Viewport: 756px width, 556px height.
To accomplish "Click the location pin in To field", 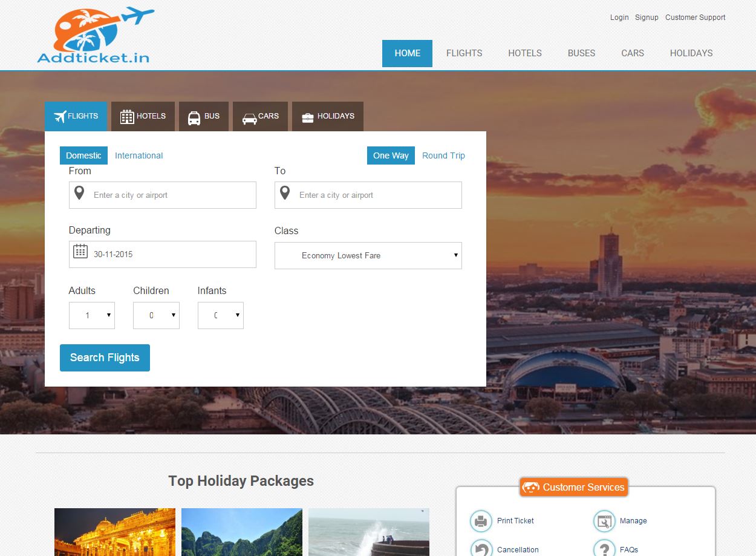I will coord(285,193).
